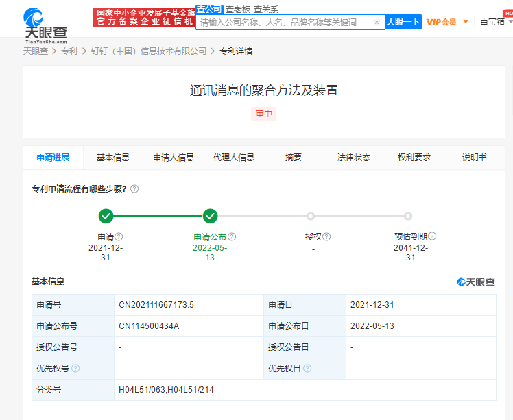513x420 pixels.
Task: Open help icon next to 授权 step
Action: coord(326,236)
